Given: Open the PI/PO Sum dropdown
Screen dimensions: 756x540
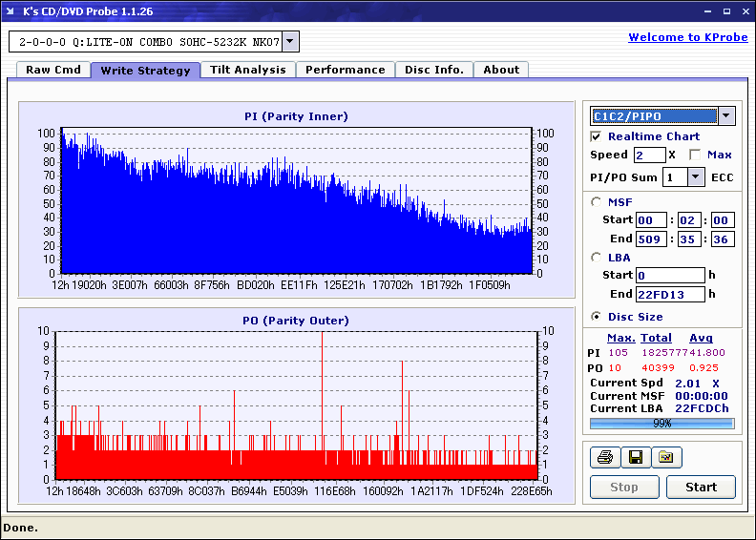Looking at the screenshot, I should [x=696, y=177].
